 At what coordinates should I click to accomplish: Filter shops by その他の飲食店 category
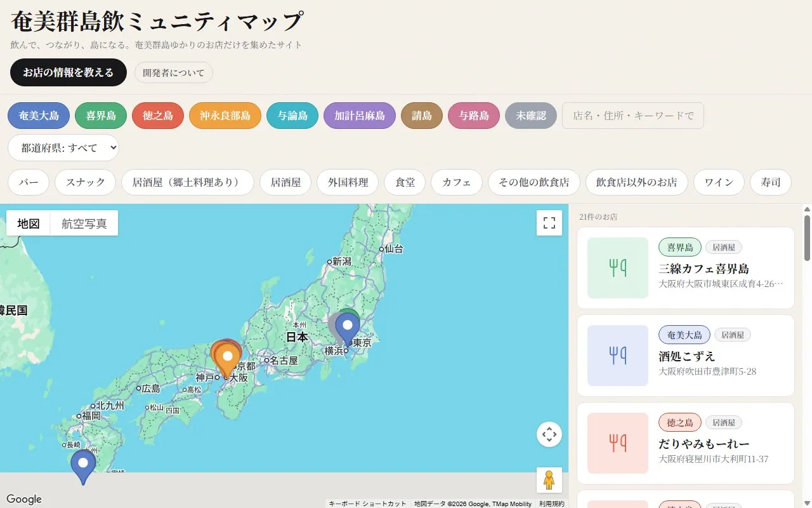[x=534, y=182]
